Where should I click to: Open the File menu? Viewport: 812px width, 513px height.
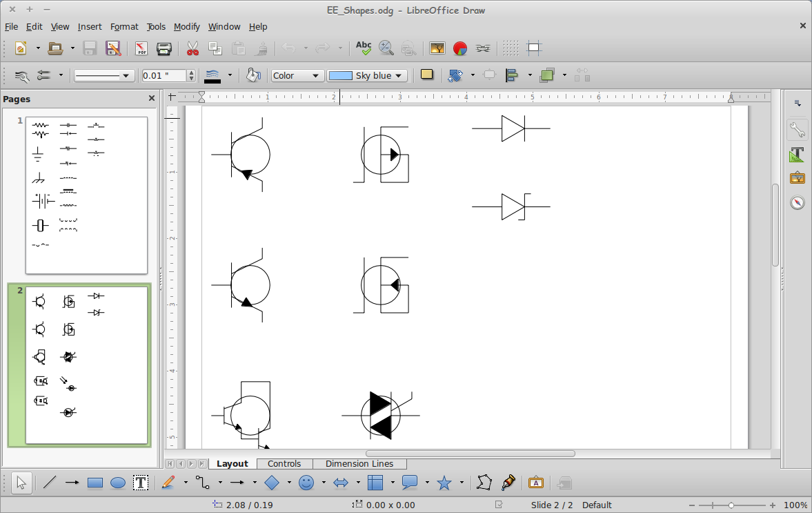coord(11,26)
